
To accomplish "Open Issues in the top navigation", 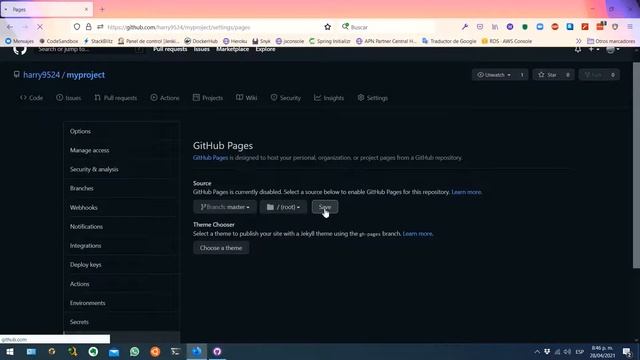I will [202, 49].
